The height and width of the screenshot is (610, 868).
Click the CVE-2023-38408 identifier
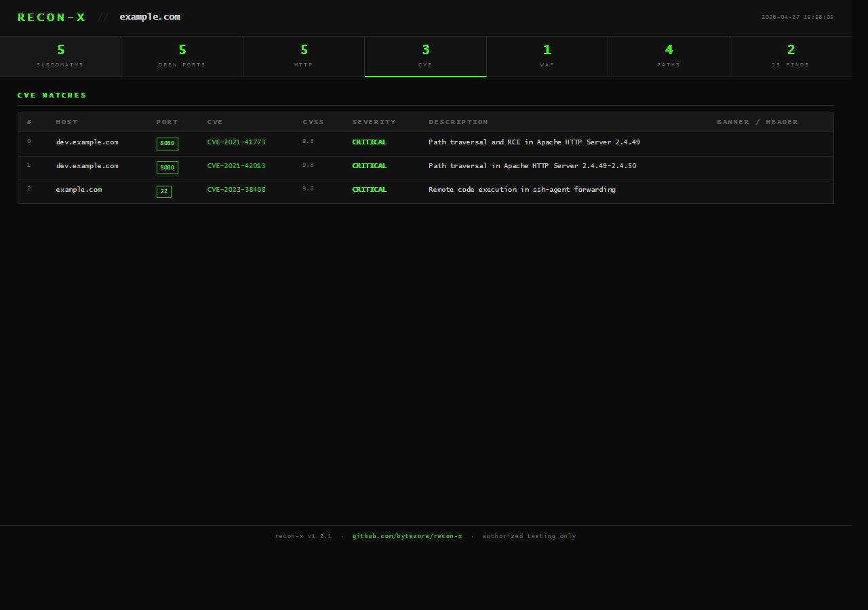pyautogui.click(x=236, y=190)
